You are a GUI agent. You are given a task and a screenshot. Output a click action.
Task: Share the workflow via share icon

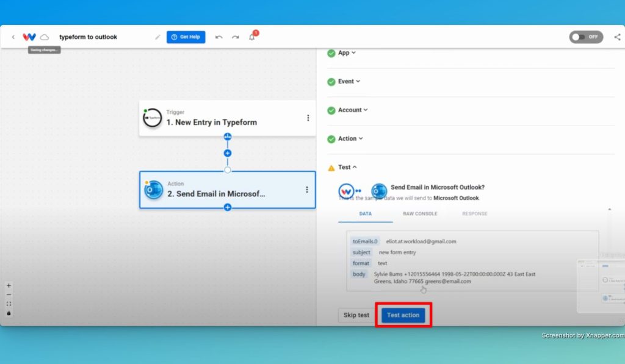point(618,37)
